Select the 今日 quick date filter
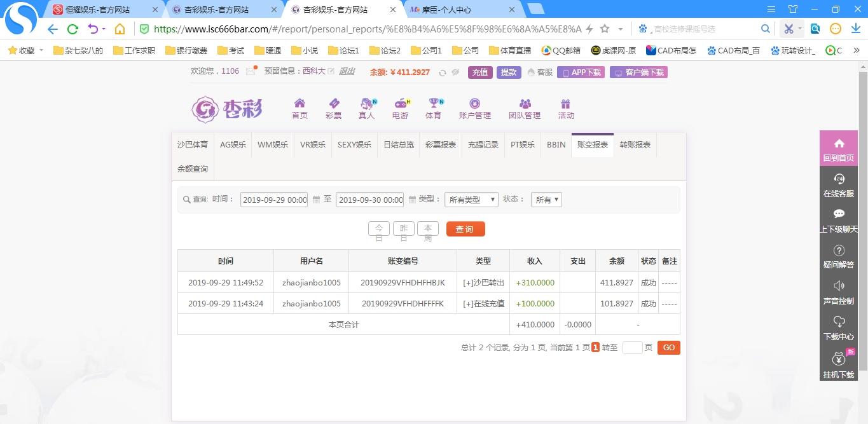Screen dimensions: 868x424 coord(379,229)
